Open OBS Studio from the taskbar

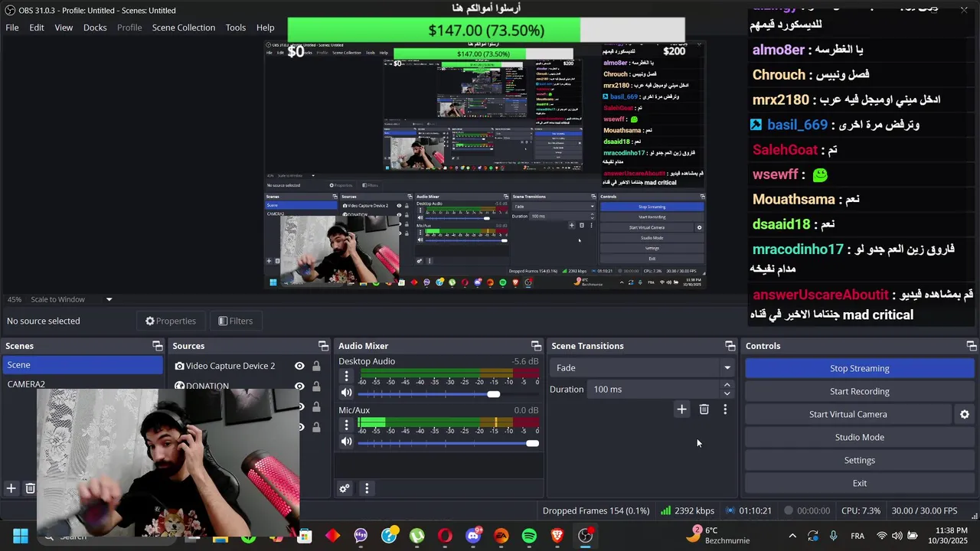tap(586, 536)
